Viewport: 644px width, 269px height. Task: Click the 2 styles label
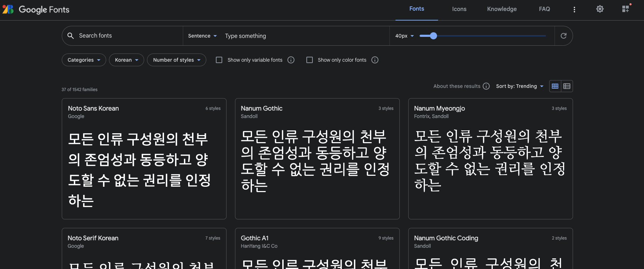(x=559, y=238)
